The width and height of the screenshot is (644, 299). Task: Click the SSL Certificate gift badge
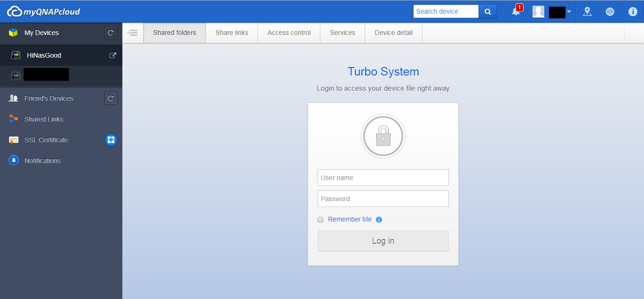click(111, 140)
